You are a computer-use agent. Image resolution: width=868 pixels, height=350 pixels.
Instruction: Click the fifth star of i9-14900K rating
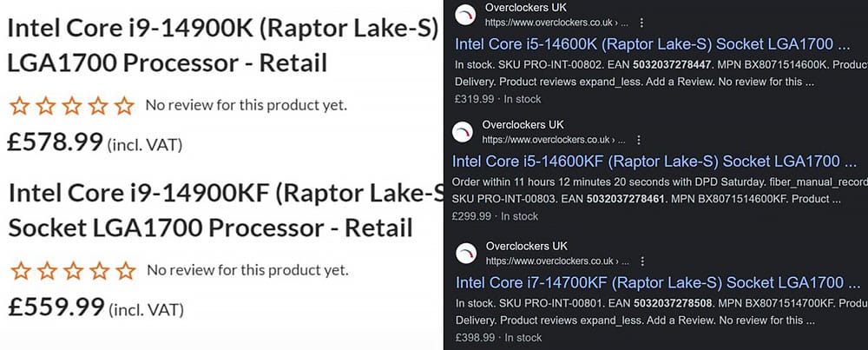(124, 105)
